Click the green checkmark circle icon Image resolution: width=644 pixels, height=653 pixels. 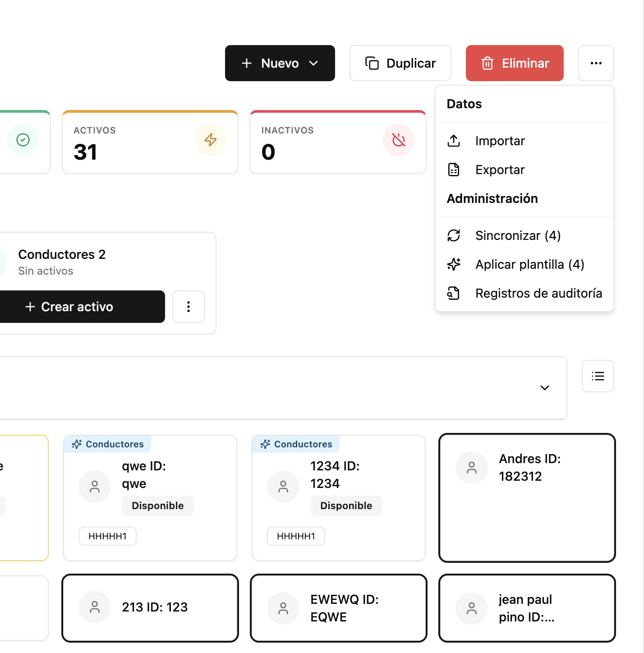click(23, 140)
